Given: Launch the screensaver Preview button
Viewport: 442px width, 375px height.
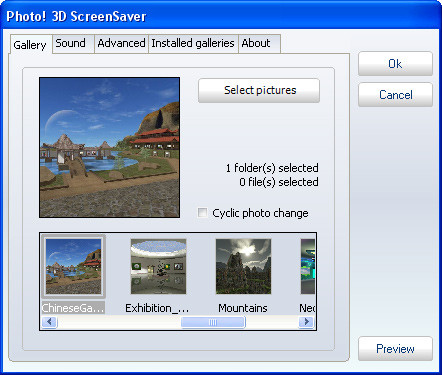Looking at the screenshot, I should point(395,349).
